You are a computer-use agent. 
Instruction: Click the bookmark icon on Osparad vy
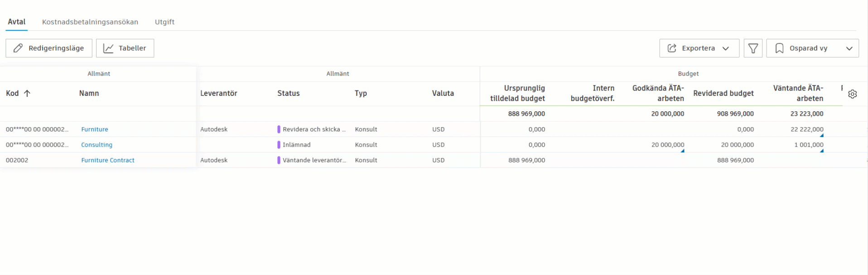[779, 48]
